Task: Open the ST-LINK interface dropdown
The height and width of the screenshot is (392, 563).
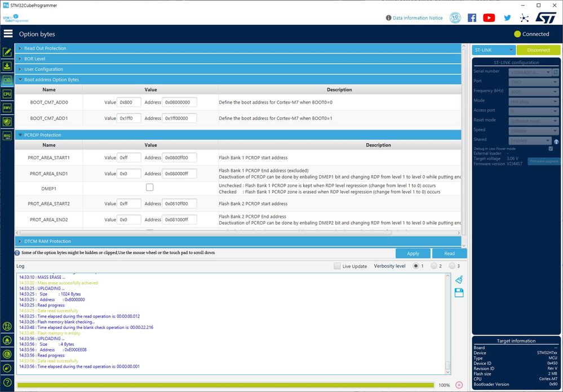Action: (494, 50)
